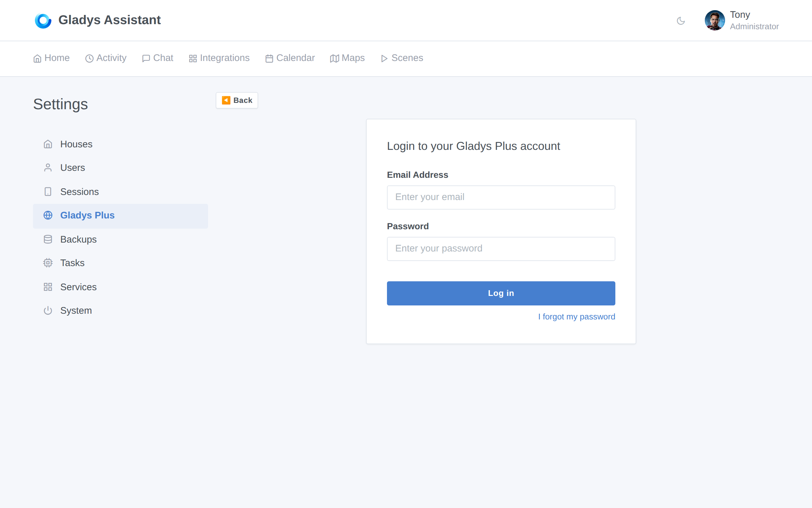Click the Users person icon
Screen dimensions: 812x508
pos(48,168)
